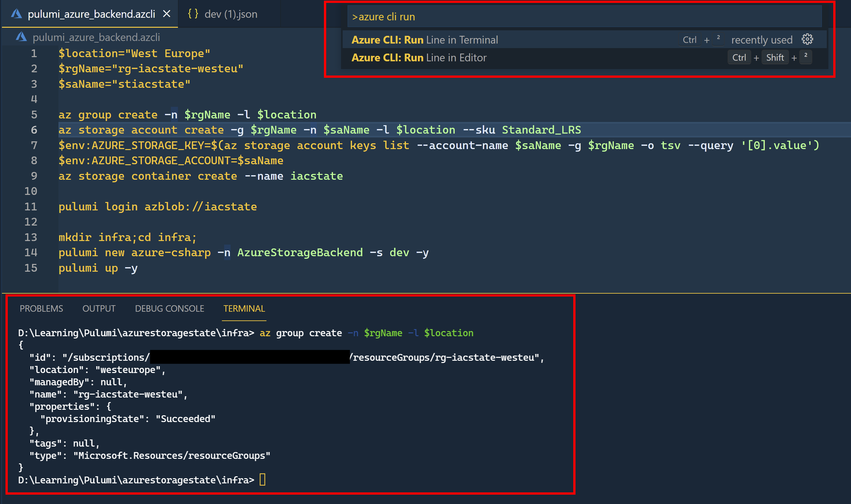Screen dimensions: 851x504
Task: Open the OUTPUT panel
Action: 99,308
